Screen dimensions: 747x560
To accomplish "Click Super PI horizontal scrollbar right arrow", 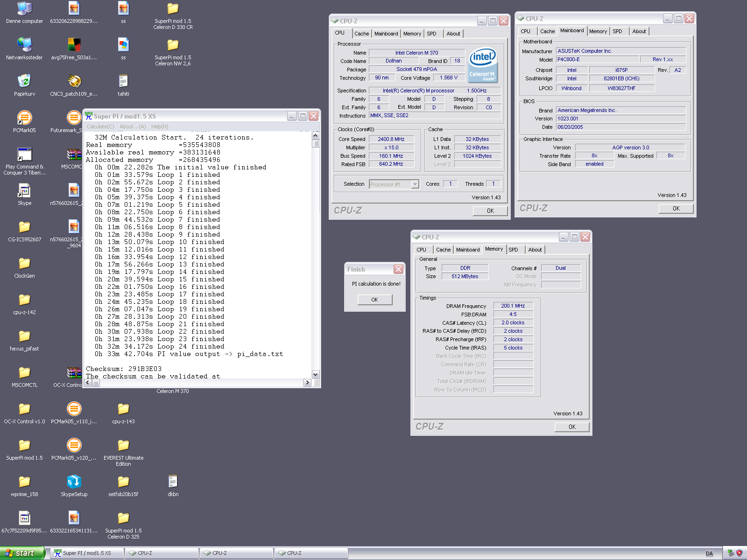I will (x=307, y=383).
